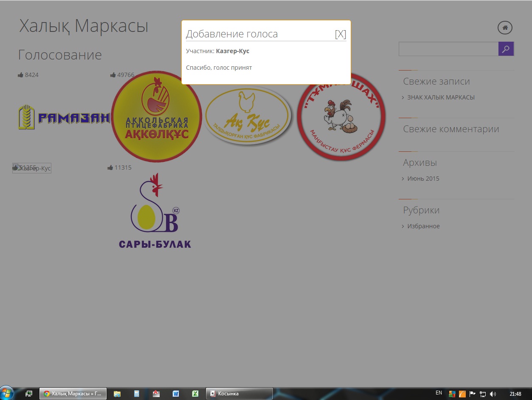Click the vote count 49766

click(x=126, y=75)
